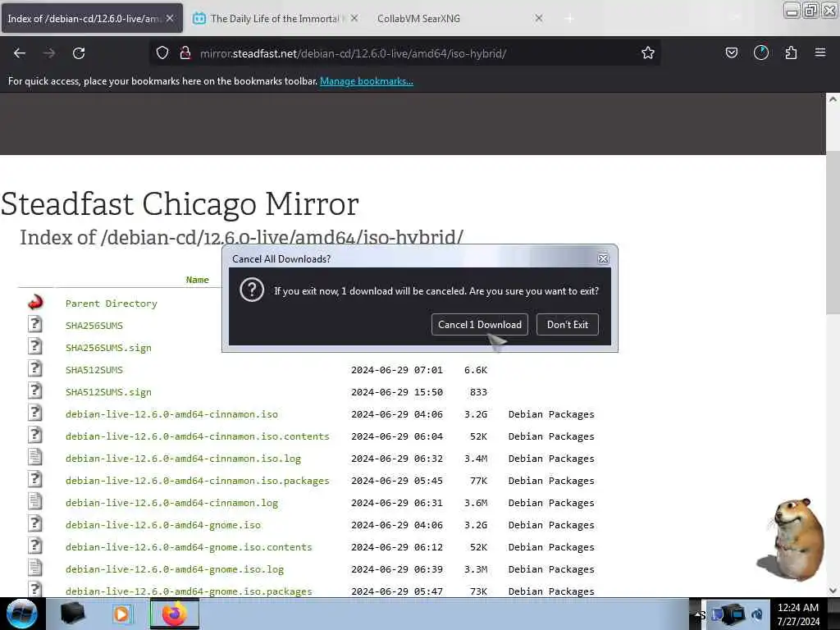Select the Index of /debian-cd tab
The height and width of the screenshot is (630, 840).
(x=92, y=18)
